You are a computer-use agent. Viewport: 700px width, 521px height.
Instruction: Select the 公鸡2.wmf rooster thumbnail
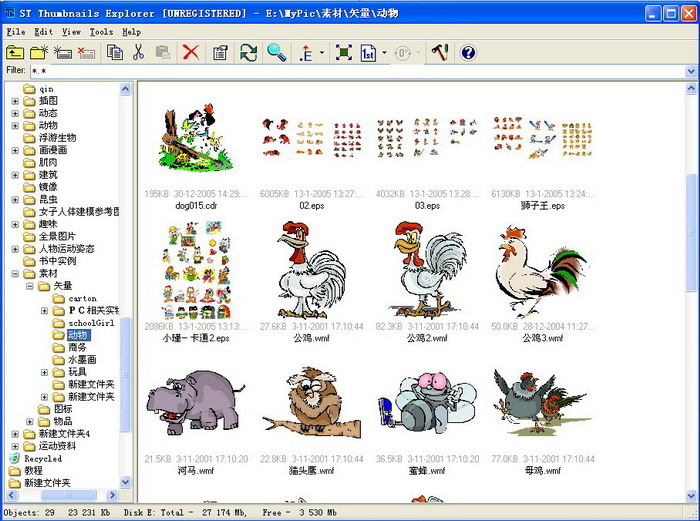point(427,270)
